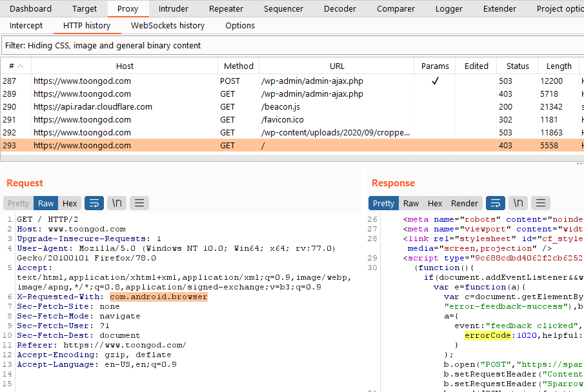The width and height of the screenshot is (584, 392).
Task: Click GET / HTTP/2 request line
Action: pos(47,219)
